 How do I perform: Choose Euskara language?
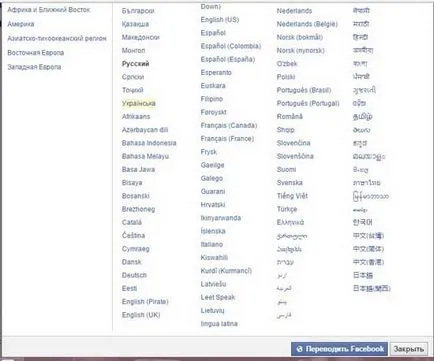click(x=213, y=86)
